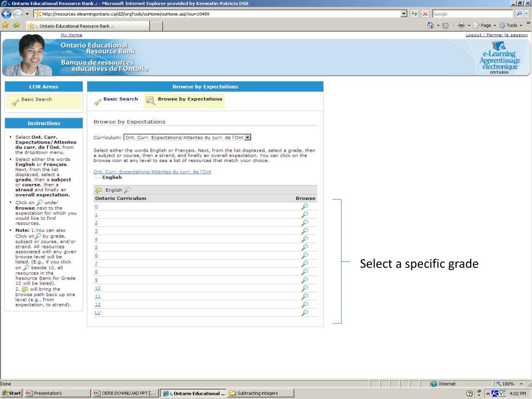
Task: Click the Logout / Fermer la session link
Action: coord(496,35)
